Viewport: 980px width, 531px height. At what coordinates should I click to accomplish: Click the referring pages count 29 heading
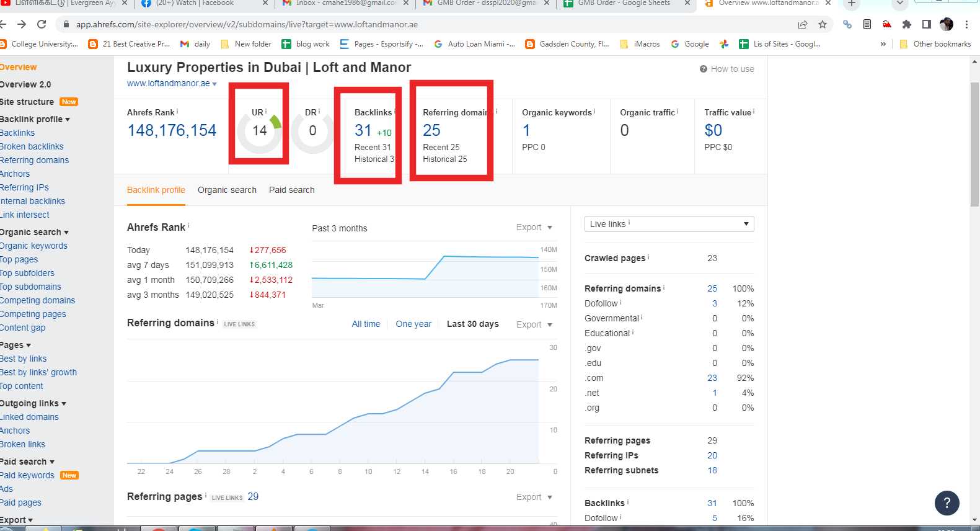pyautogui.click(x=253, y=496)
